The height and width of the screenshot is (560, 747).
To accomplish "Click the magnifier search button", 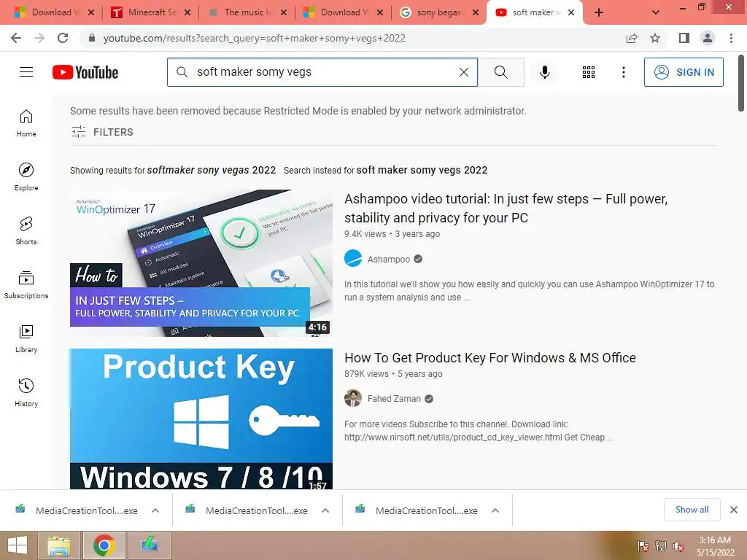I will tap(500, 72).
